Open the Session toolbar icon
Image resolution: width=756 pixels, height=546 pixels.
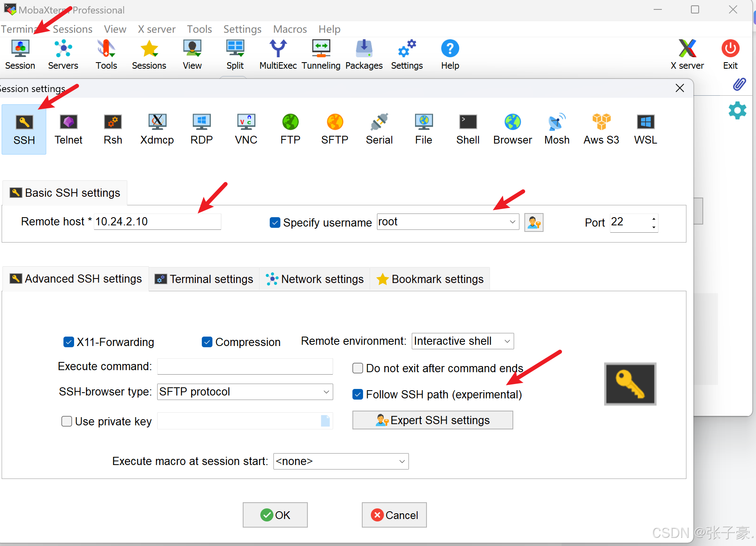pyautogui.click(x=20, y=55)
